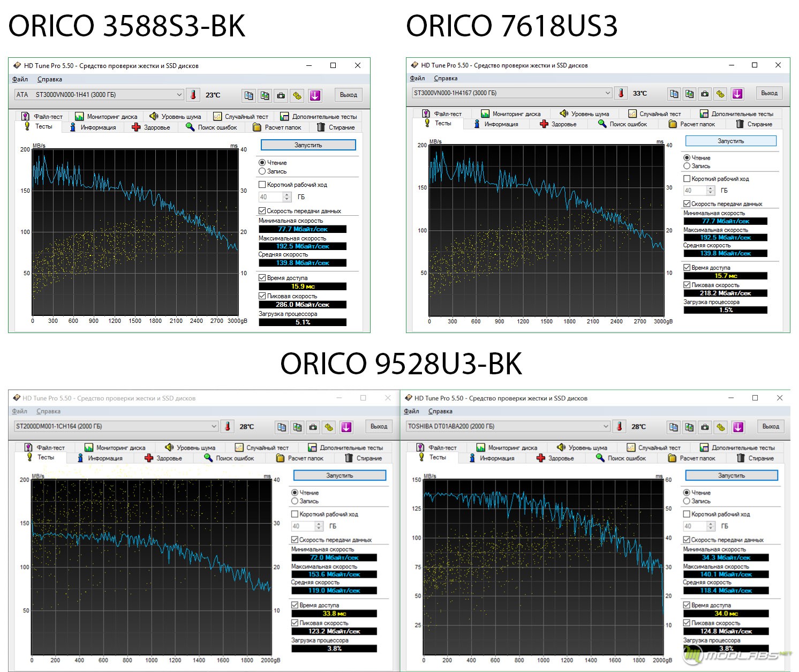Viewport: 799px width, 672px height.
Task: Click the thermometer icon in ST3000VN000-1H41 window
Action: click(193, 95)
